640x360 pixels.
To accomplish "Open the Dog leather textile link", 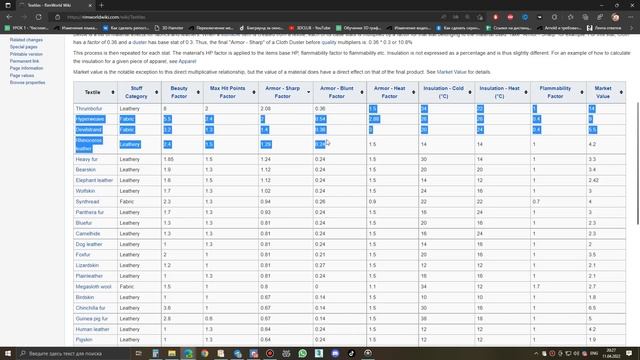I will point(89,244).
